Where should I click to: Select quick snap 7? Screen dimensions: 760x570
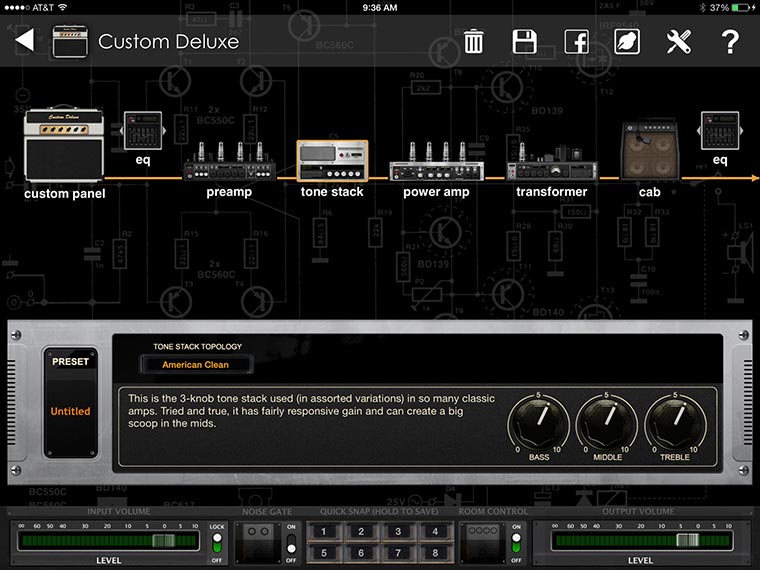[x=398, y=553]
